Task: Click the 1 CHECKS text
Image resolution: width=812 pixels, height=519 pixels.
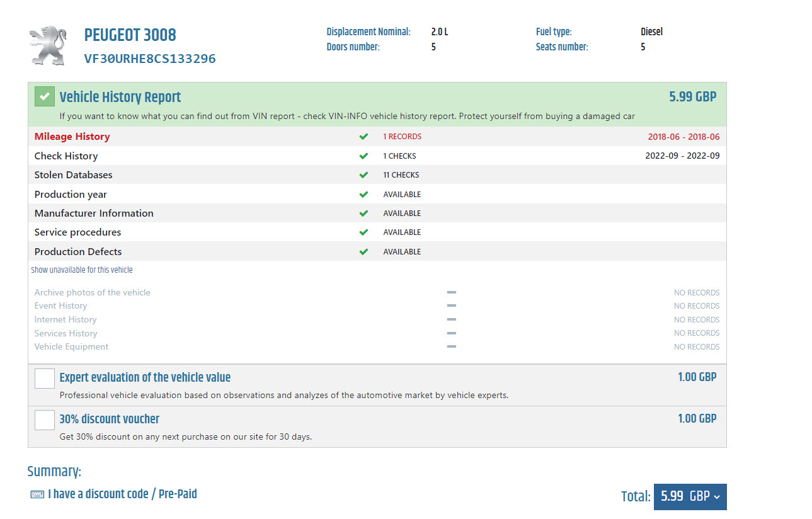Action: [x=400, y=156]
